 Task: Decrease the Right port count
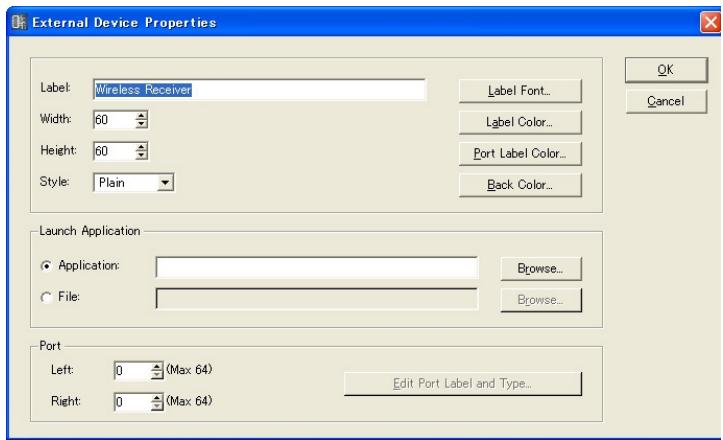tap(157, 406)
